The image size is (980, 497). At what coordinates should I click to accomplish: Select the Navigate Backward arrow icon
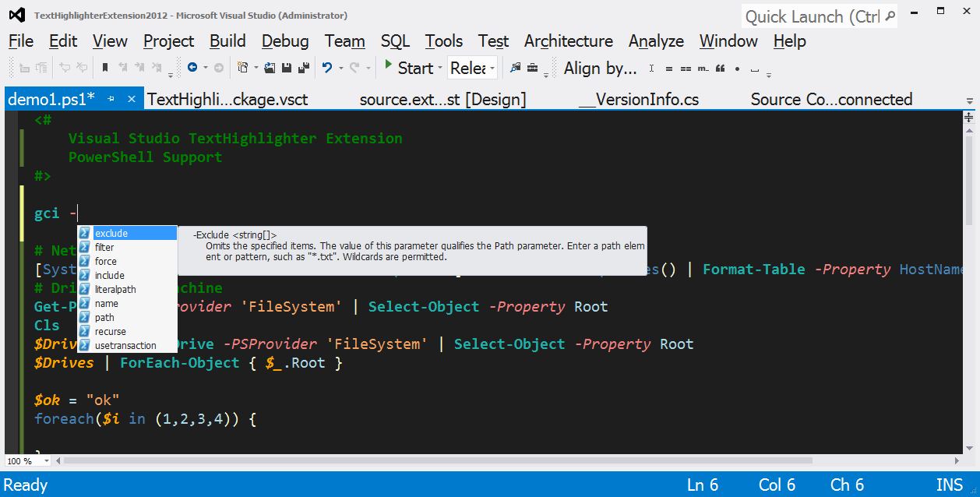pos(192,67)
